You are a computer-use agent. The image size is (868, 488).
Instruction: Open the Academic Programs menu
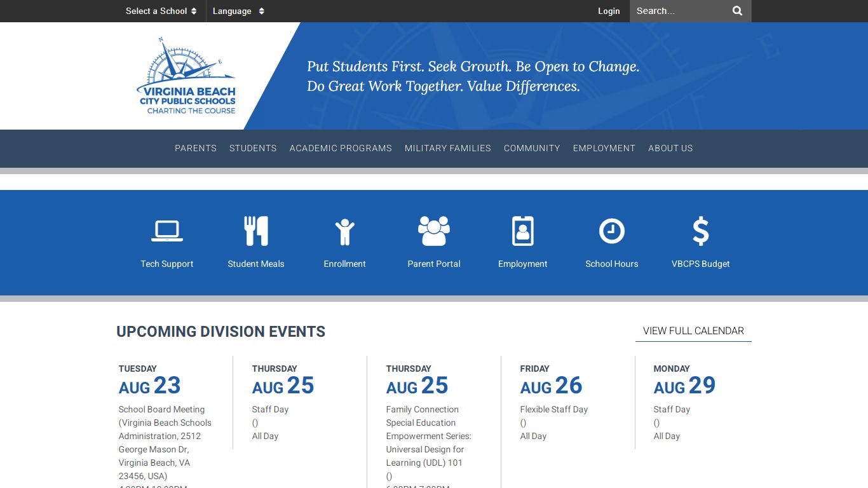(x=341, y=148)
